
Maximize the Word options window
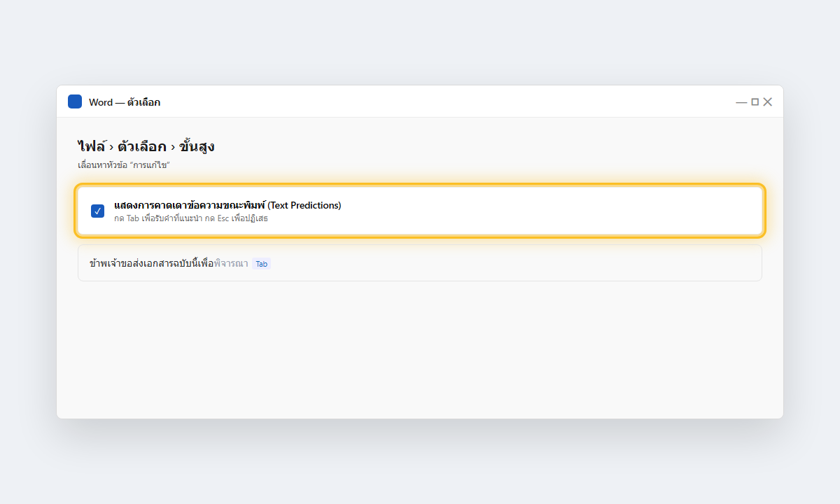click(x=755, y=102)
